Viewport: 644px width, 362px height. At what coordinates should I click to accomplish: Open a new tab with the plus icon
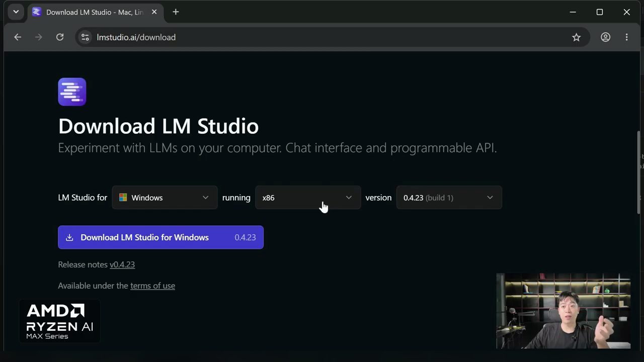(x=176, y=12)
